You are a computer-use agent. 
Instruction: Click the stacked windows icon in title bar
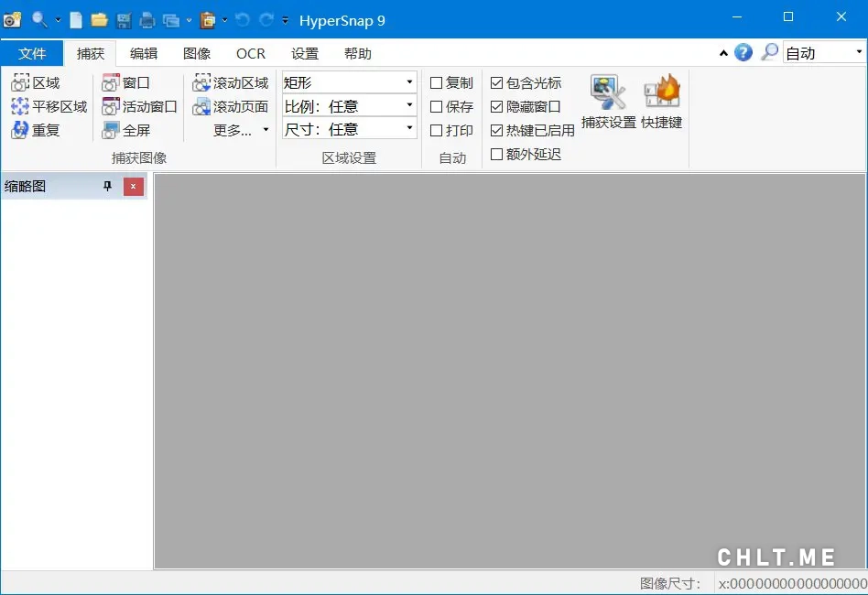tap(171, 21)
